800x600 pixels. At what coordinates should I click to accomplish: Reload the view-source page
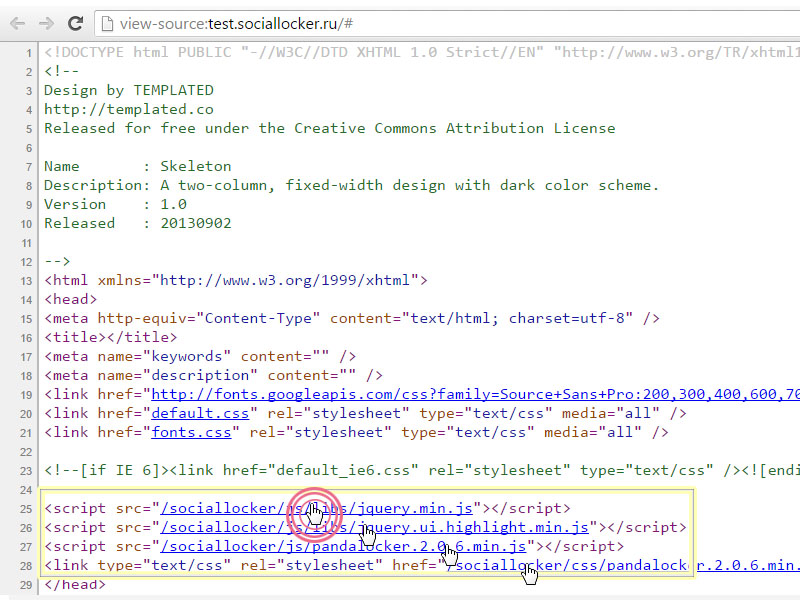[75, 23]
